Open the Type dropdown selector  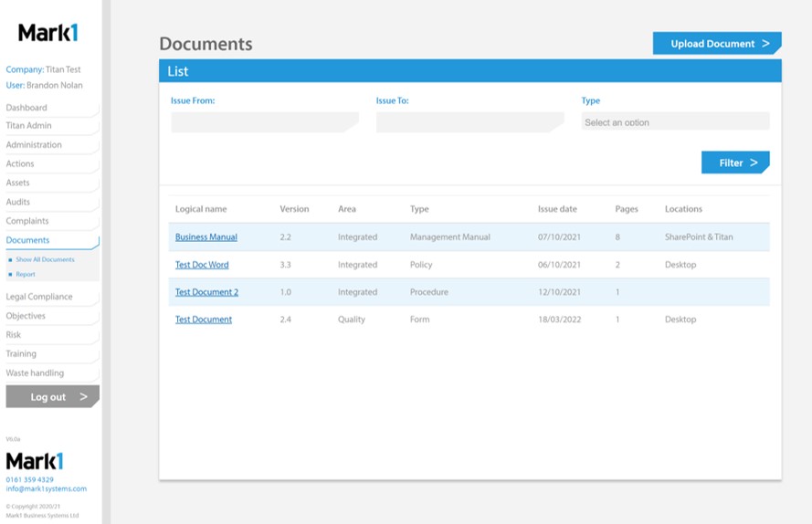[675, 122]
